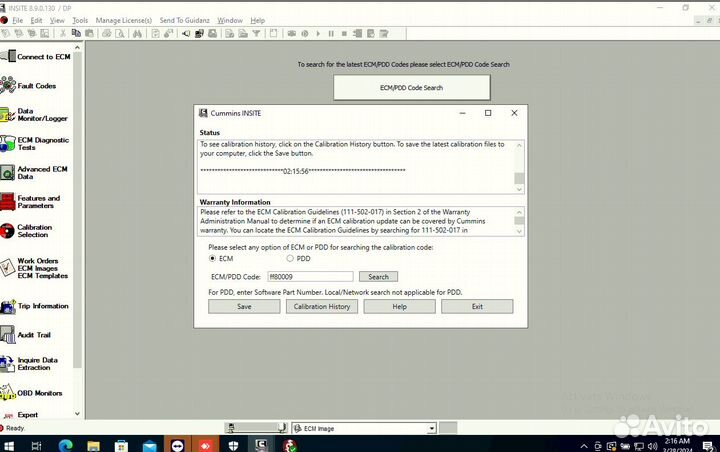Screen dimensions: 720x452
Task: Click the Warranty Information scrollbar up arrow
Action: point(519,212)
